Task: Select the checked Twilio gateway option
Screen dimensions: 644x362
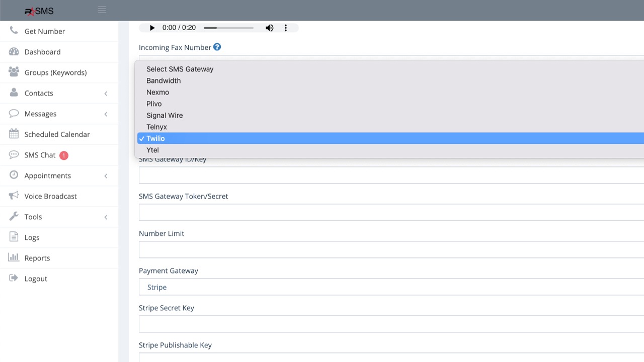Action: tap(390, 138)
